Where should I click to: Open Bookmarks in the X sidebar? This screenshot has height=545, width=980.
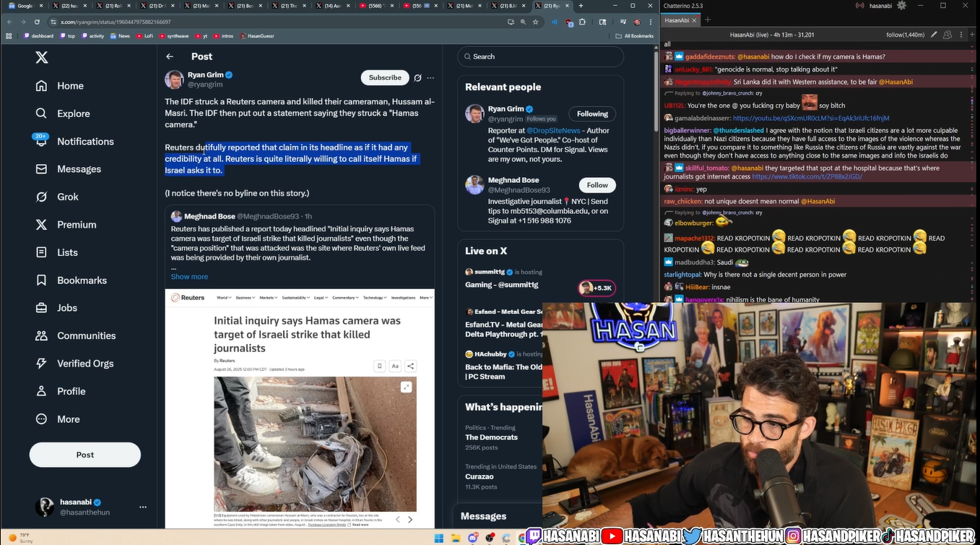(x=71, y=280)
